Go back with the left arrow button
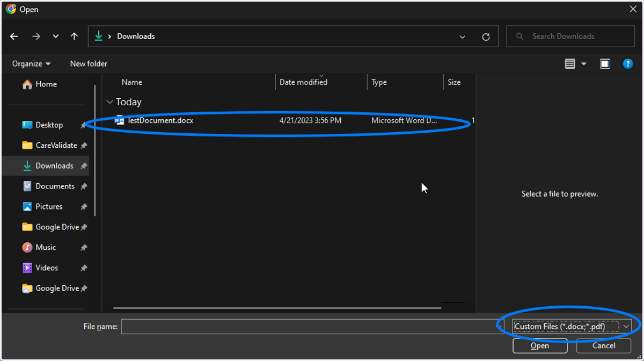The height and width of the screenshot is (361, 644). point(14,37)
